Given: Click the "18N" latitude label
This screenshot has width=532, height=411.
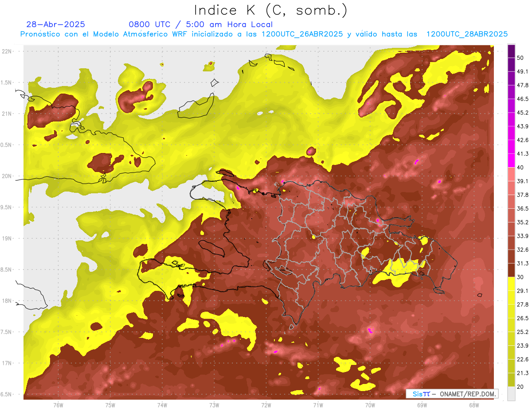Looking at the screenshot, I should click(8, 301).
